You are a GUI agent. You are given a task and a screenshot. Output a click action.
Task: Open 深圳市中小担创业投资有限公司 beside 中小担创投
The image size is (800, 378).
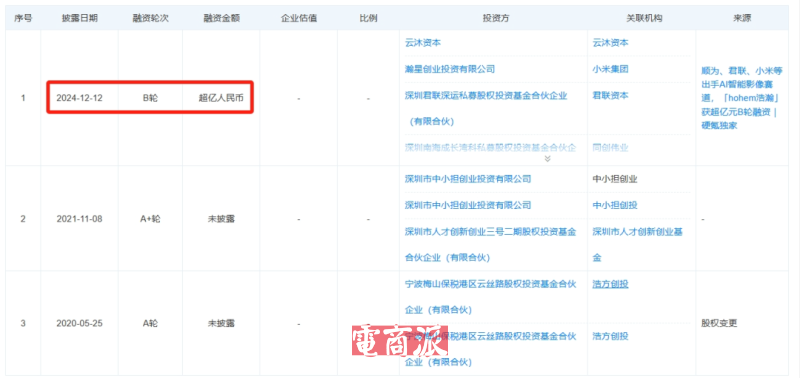(468, 205)
